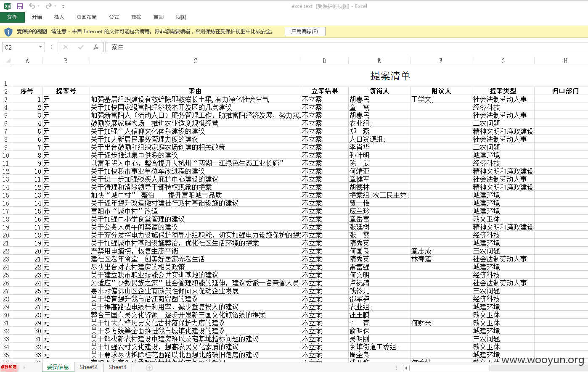
Task: Click the 启用编辑(E) button
Action: tap(305, 32)
